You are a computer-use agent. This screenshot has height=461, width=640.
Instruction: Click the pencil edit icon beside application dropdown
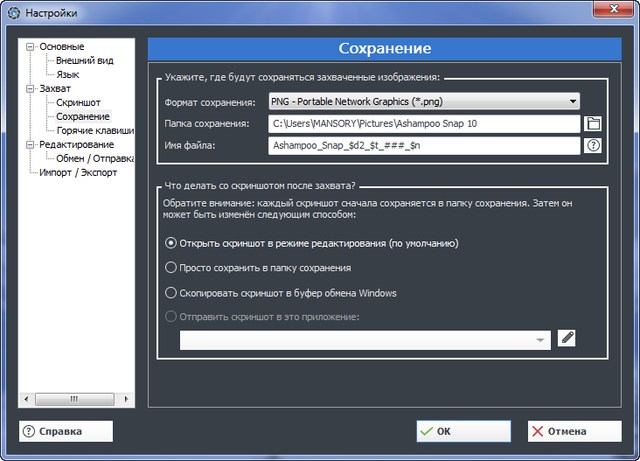click(x=567, y=339)
